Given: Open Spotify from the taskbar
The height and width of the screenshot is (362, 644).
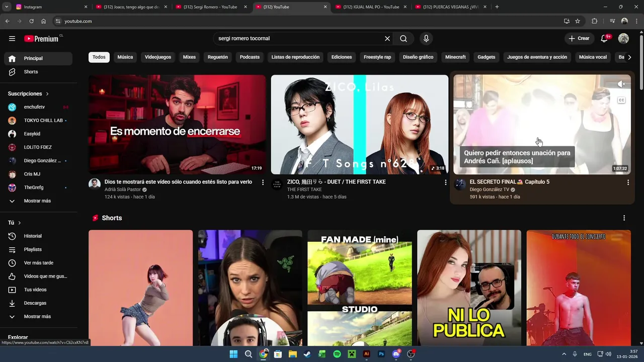Looking at the screenshot, I should (337, 354).
